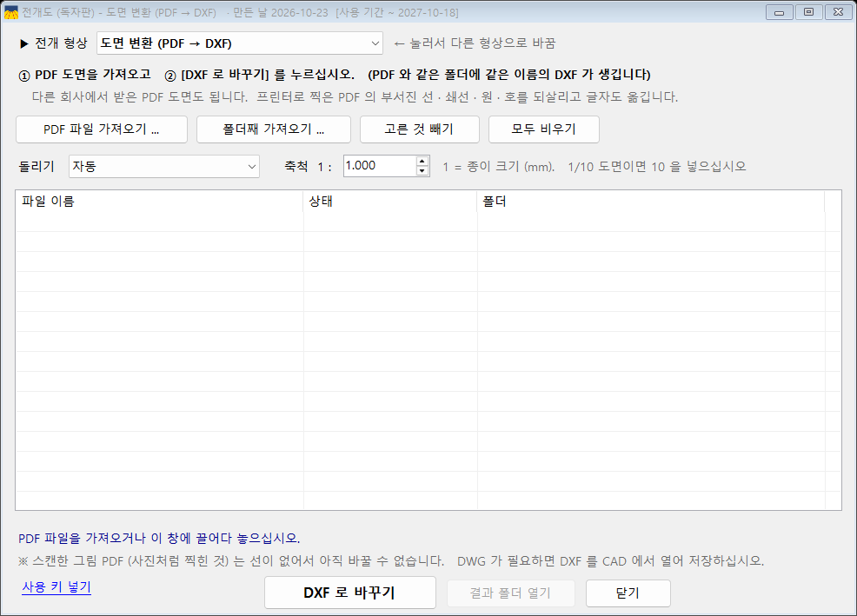This screenshot has width=857, height=616.
Task: Open the 사용 키 넣기 link
Action: tap(56, 587)
